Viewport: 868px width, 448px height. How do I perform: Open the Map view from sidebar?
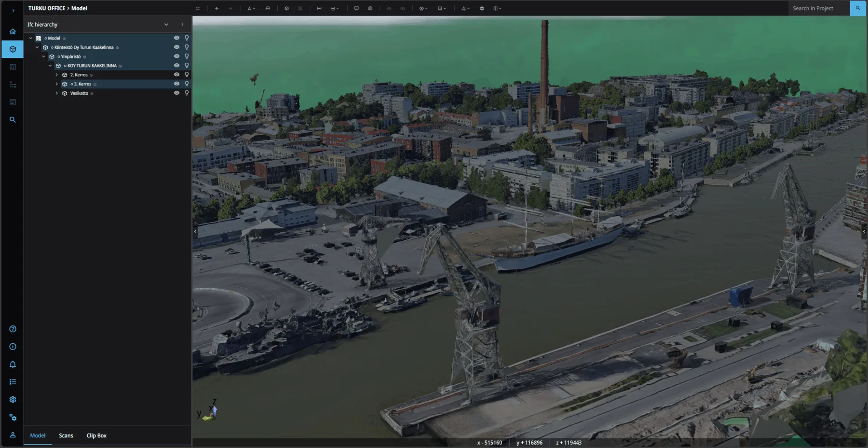click(13, 67)
